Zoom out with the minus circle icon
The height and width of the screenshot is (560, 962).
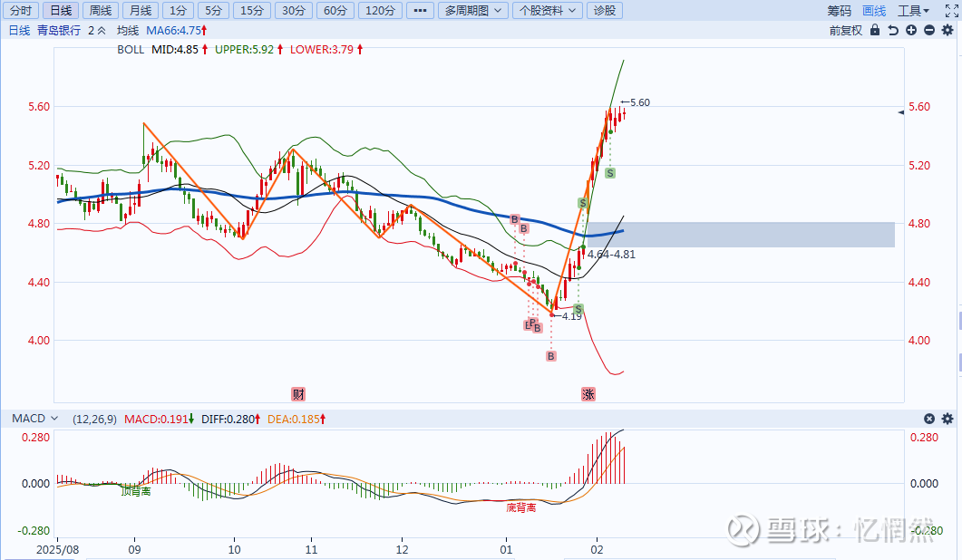point(929,30)
